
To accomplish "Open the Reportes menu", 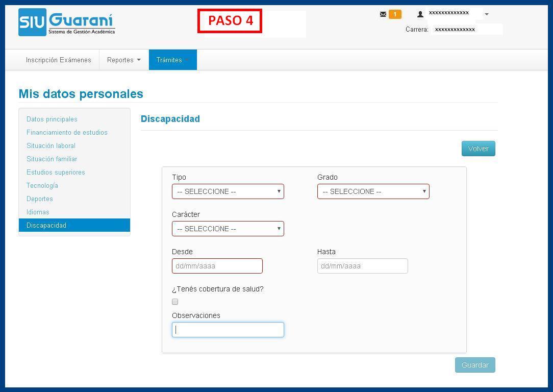I will coord(123,60).
